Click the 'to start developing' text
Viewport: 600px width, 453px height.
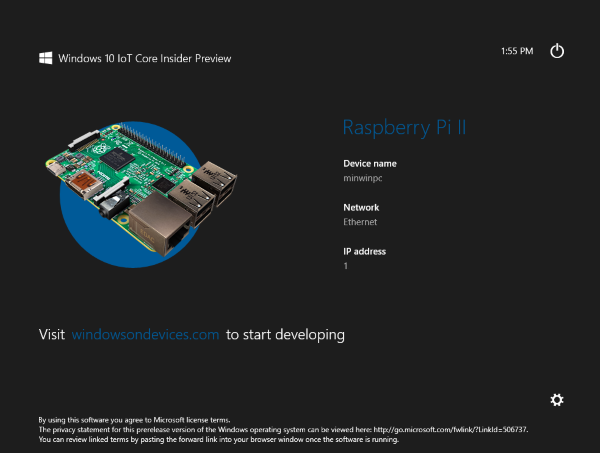click(285, 335)
